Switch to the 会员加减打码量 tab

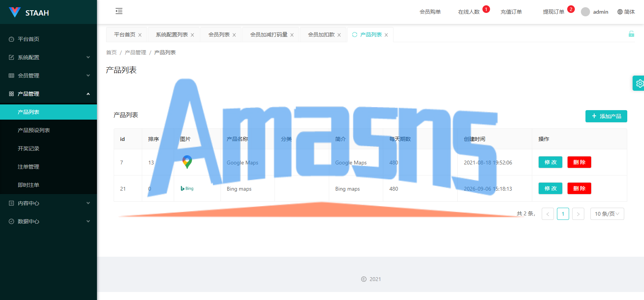click(x=269, y=35)
